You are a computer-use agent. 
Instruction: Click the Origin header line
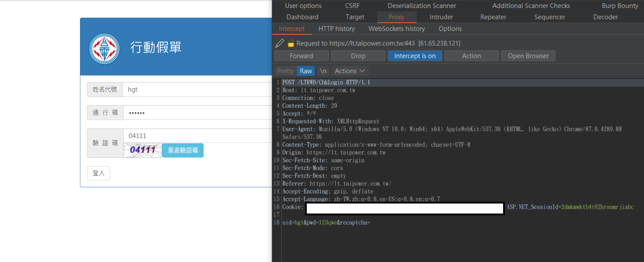[334, 153]
